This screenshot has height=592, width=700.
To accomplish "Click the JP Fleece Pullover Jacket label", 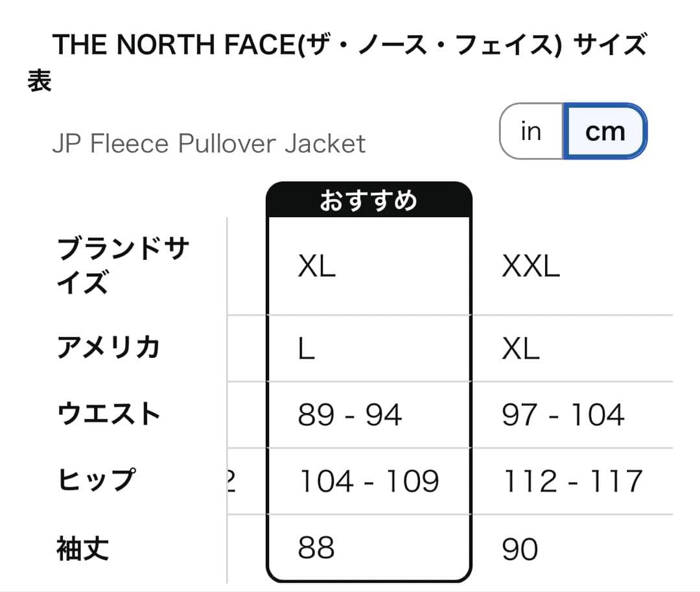I will coord(209,143).
